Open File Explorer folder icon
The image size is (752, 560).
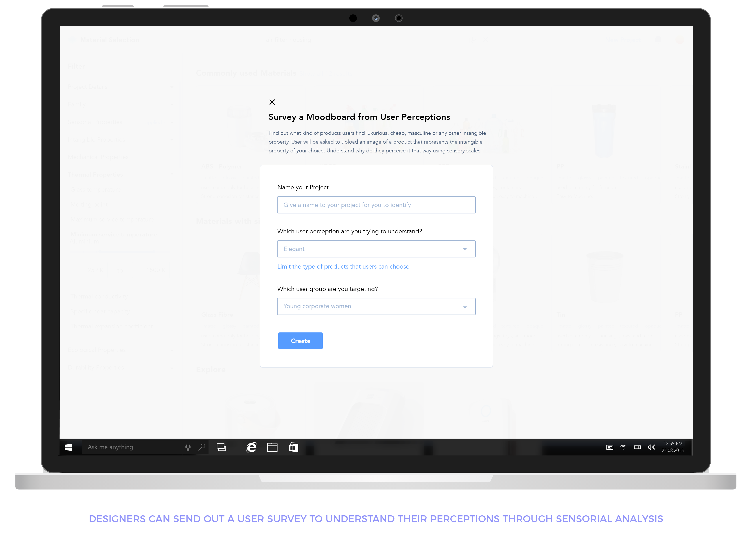pos(272,447)
